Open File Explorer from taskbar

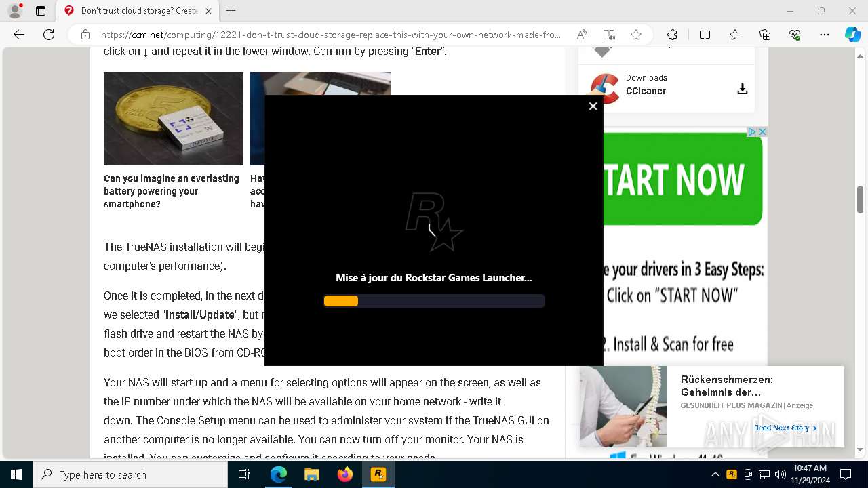click(311, 474)
